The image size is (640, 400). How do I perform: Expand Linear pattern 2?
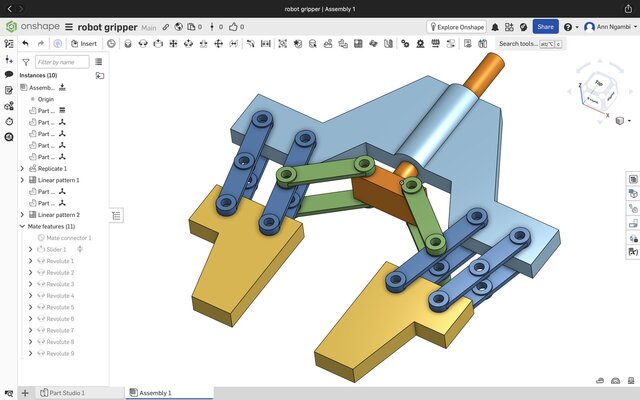coord(22,214)
